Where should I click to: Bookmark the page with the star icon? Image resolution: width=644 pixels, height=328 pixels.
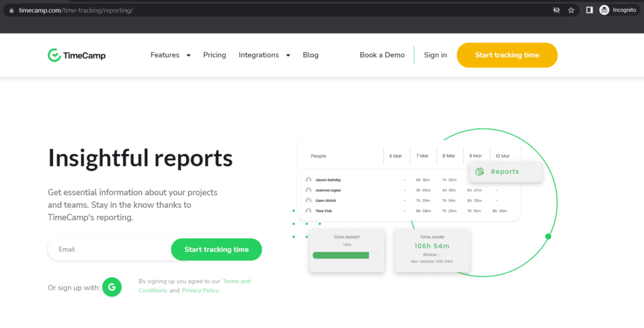[x=571, y=10]
